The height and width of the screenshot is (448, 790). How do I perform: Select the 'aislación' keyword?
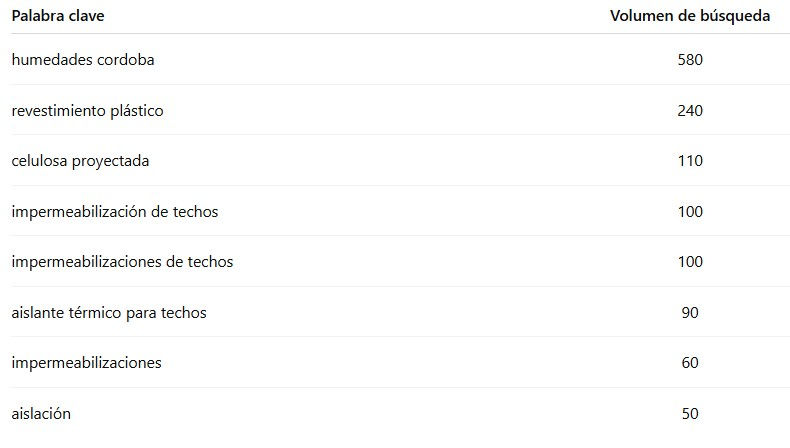[41, 413]
